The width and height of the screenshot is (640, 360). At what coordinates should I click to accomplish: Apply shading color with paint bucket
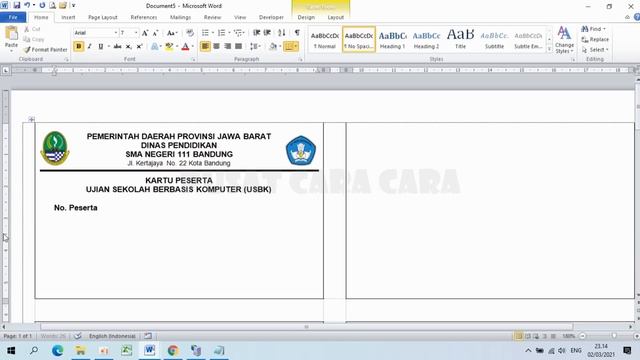[x=273, y=47]
